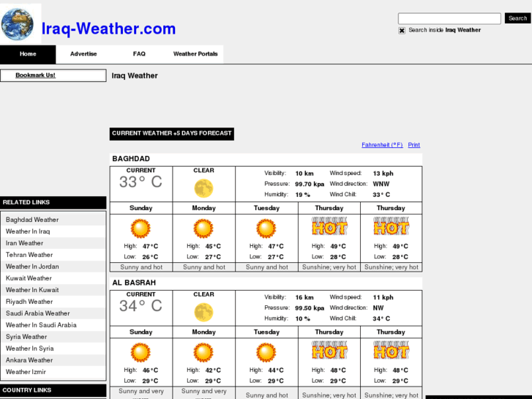Viewport: 532px width, 399px height.
Task: Click Al Basrah's pressure value 99.50 kpa
Action: (310, 308)
